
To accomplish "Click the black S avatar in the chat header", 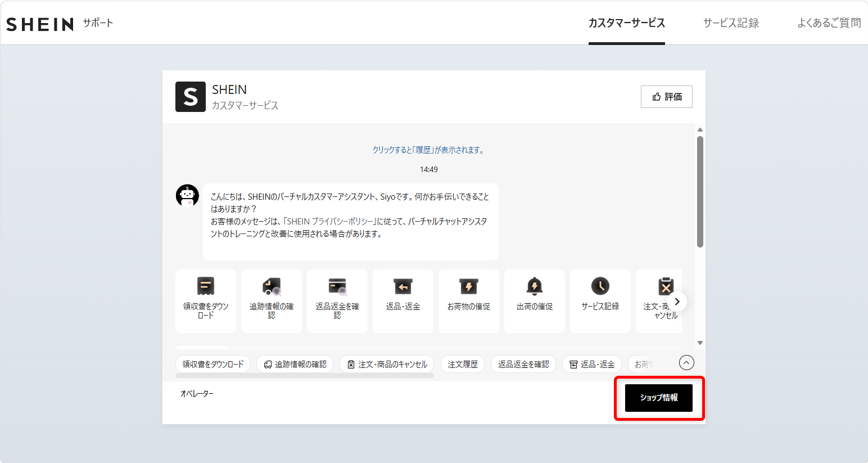I will [x=191, y=97].
